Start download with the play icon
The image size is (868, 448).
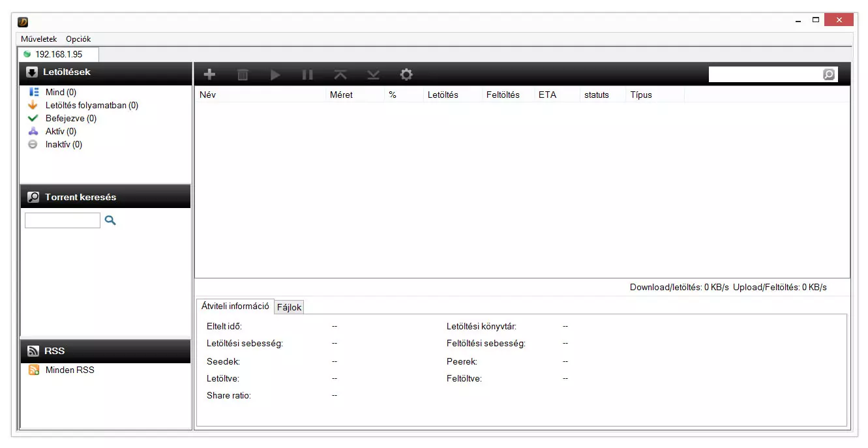click(x=275, y=75)
